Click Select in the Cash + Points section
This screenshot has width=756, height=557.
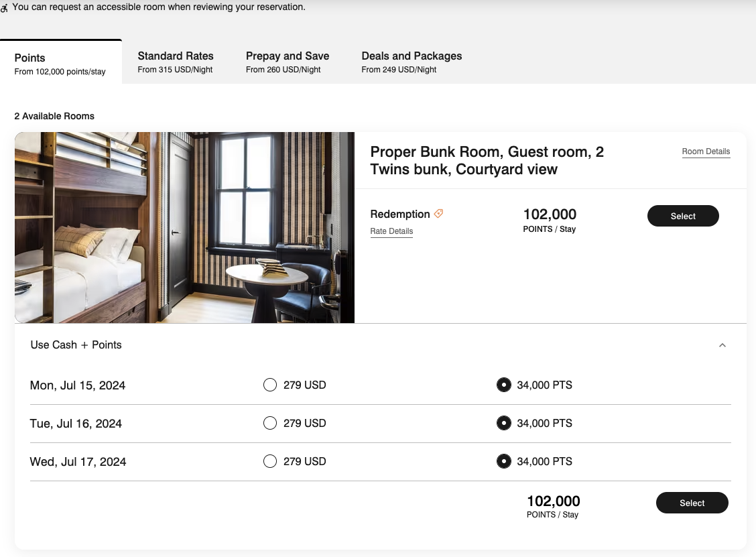pyautogui.click(x=692, y=503)
